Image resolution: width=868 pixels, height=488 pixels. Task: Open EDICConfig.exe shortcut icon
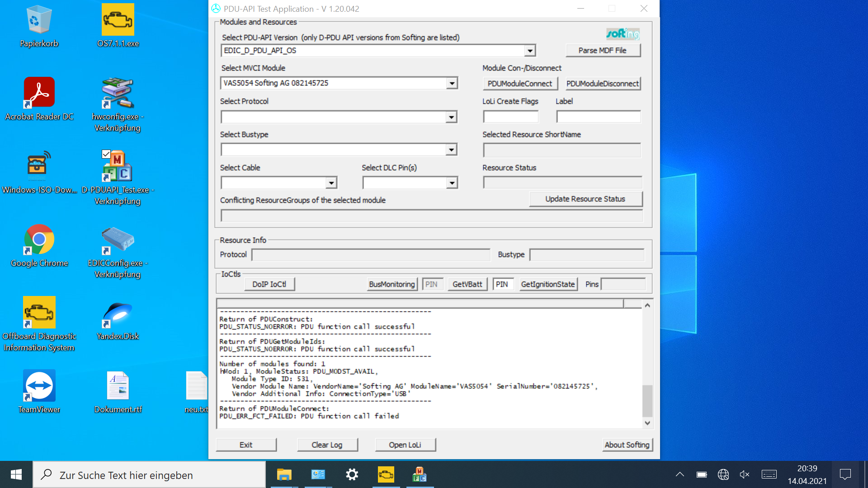click(118, 251)
